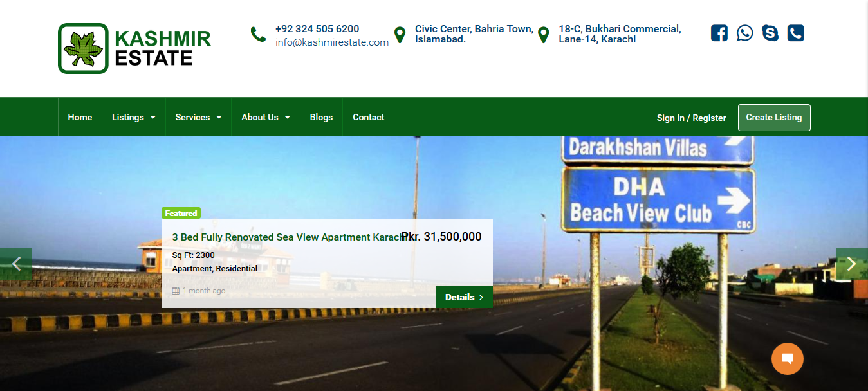Click the Details button on featured listing
The width and height of the screenshot is (868, 391).
tap(464, 297)
